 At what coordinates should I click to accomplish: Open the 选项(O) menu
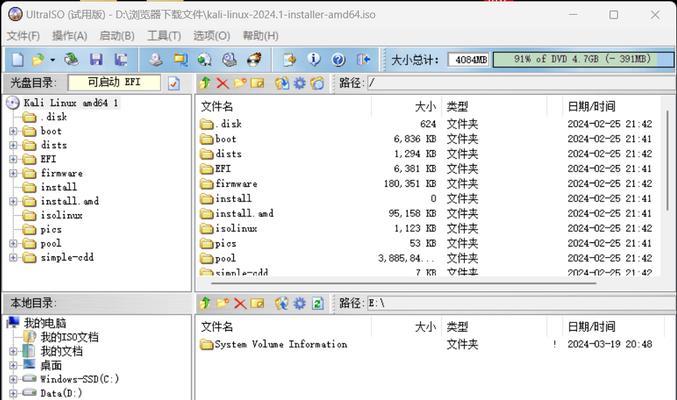(212, 36)
